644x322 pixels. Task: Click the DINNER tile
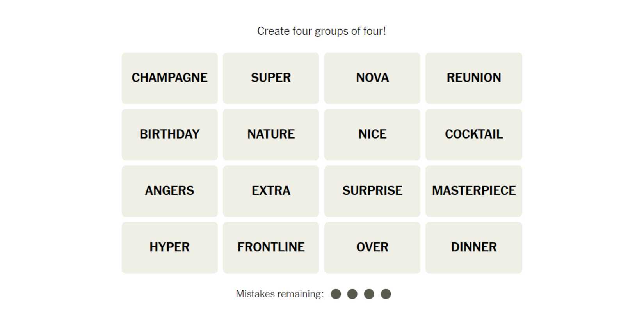(474, 248)
